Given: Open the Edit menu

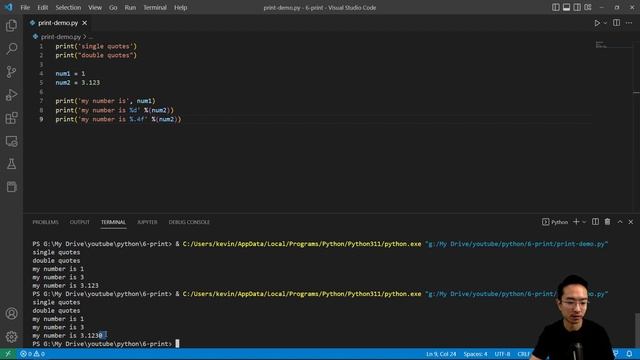Looking at the screenshot, I should click(x=42, y=7).
